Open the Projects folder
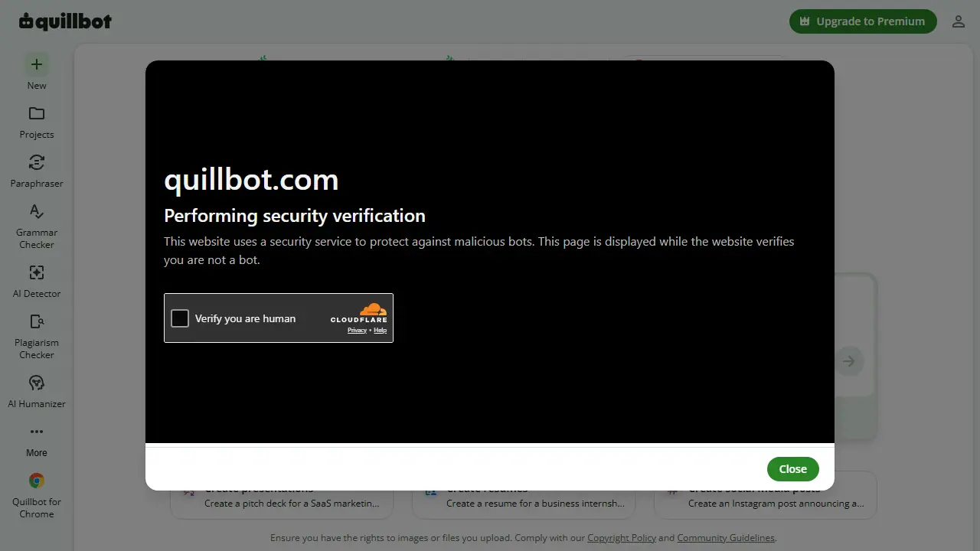This screenshot has height=551, width=980. point(37,122)
